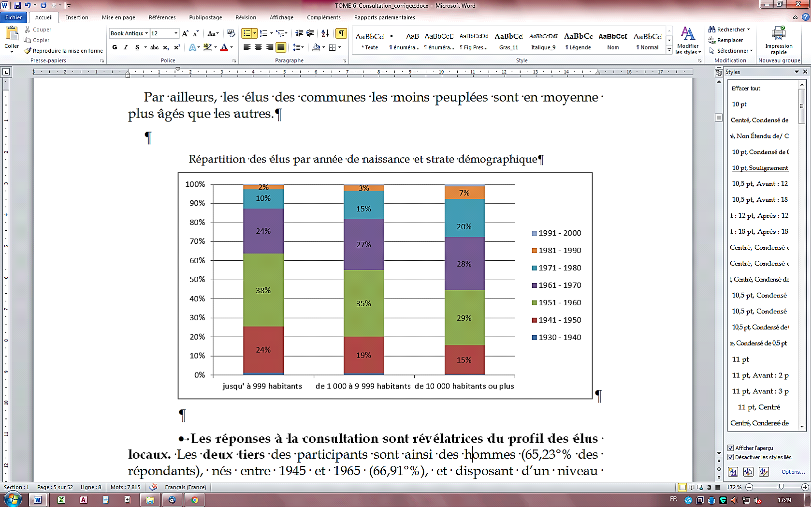Uncheck Afficher l'aperçu checkbox
The height and width of the screenshot is (508, 812).
[x=731, y=448]
